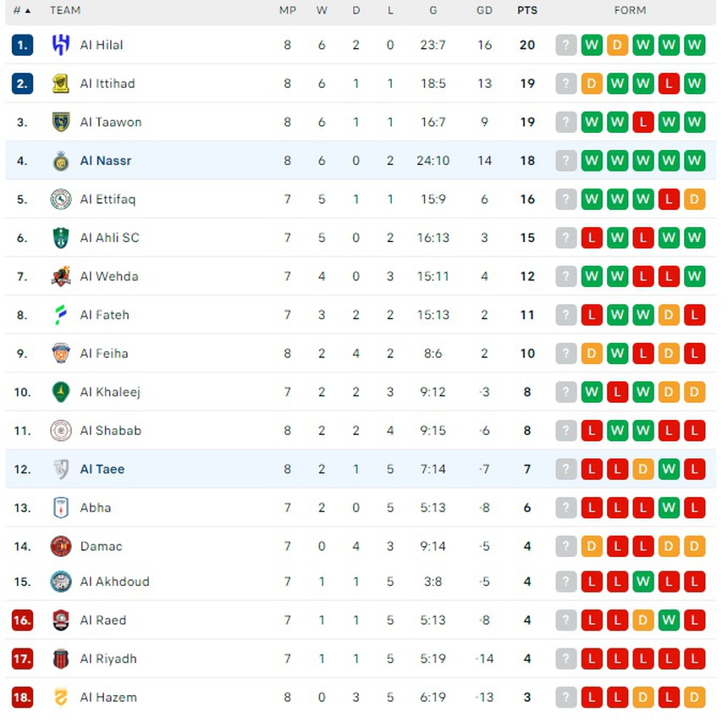728x723 pixels.
Task: Click Al Hilal's grey question mark form box
Action: pyautogui.click(x=565, y=45)
